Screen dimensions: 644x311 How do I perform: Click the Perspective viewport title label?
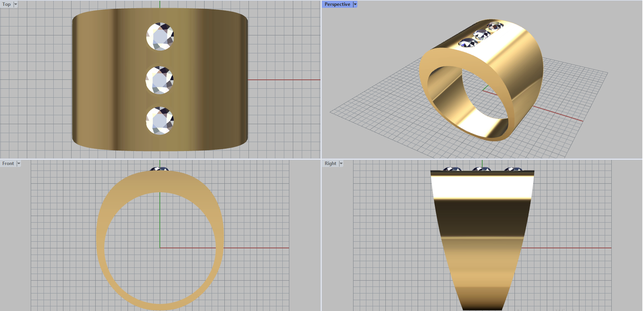tap(337, 4)
